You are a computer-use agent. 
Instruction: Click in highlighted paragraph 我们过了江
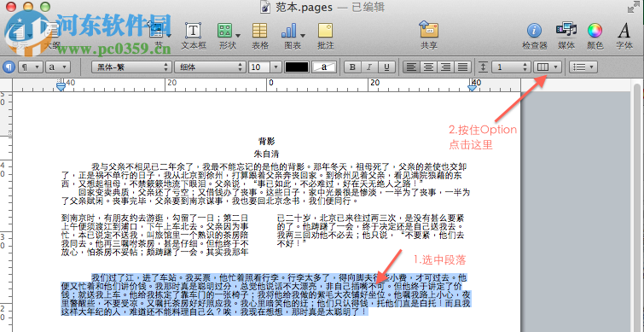(266, 294)
